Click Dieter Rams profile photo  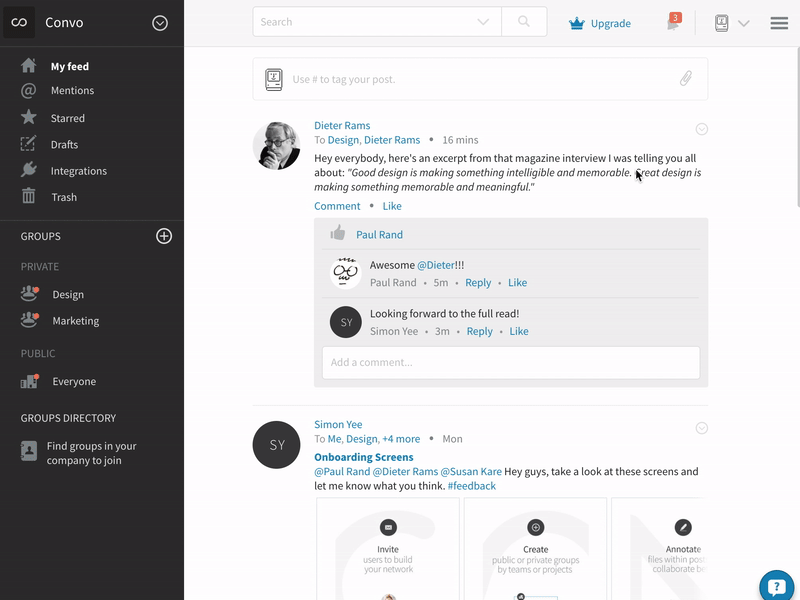click(277, 146)
